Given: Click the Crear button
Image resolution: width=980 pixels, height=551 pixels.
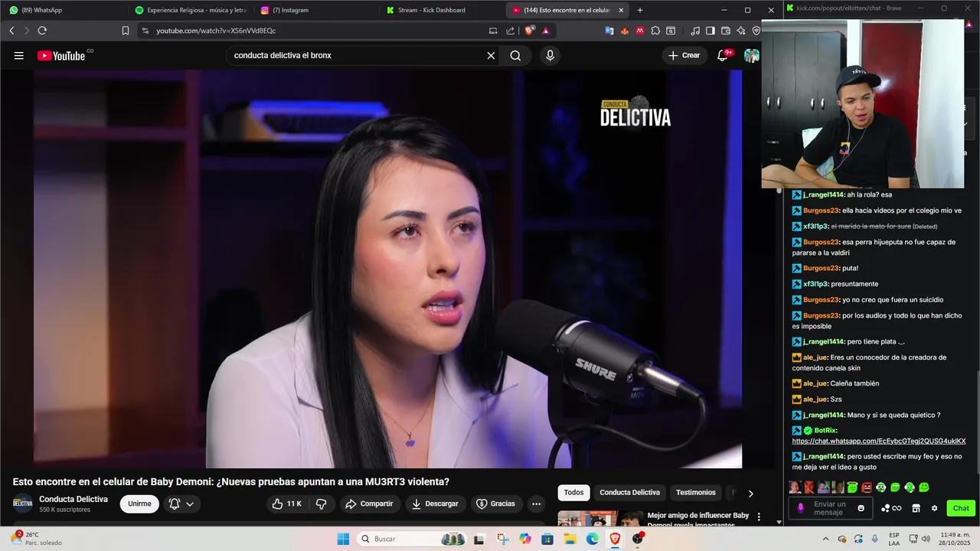Looking at the screenshot, I should [684, 55].
